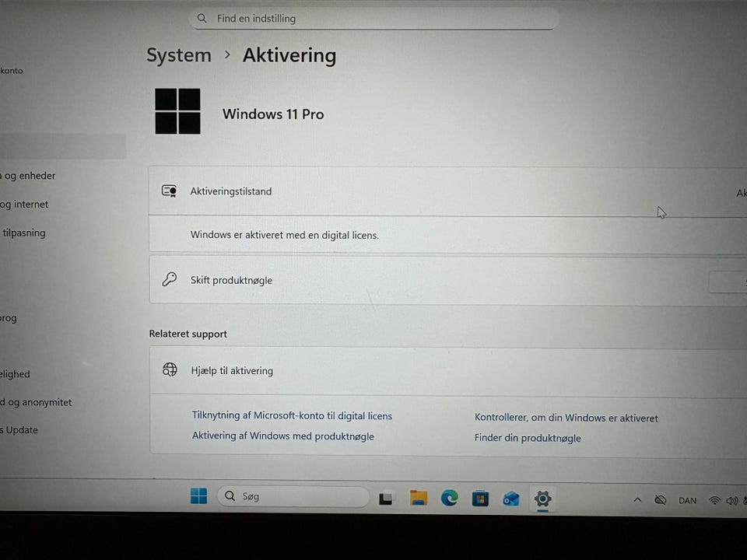Click the Windows 11 Pro logo
Screen dimensions: 747x560
click(177, 111)
